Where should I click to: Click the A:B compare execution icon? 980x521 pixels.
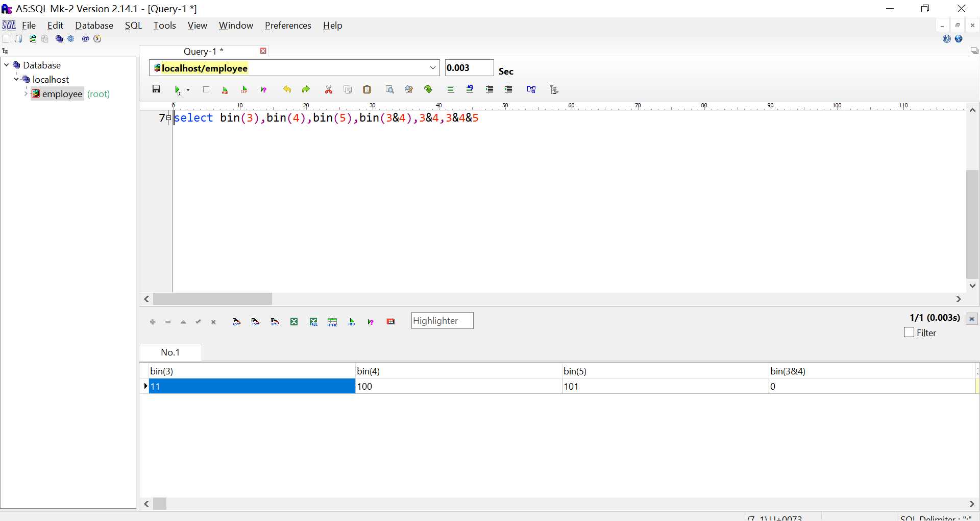225,90
